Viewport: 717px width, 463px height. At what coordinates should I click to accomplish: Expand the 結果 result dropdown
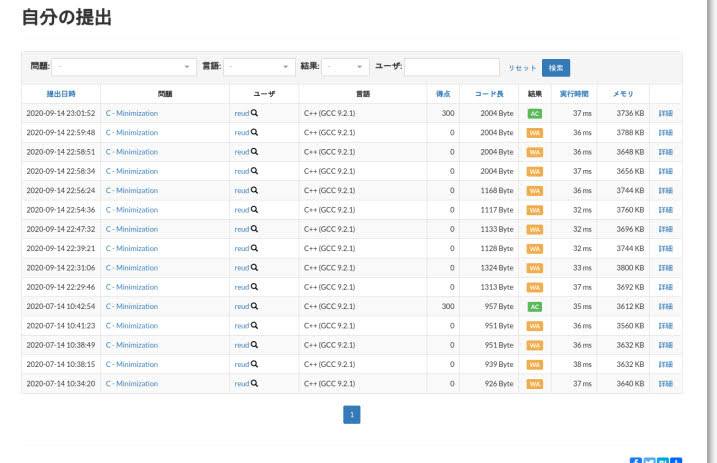[346, 67]
